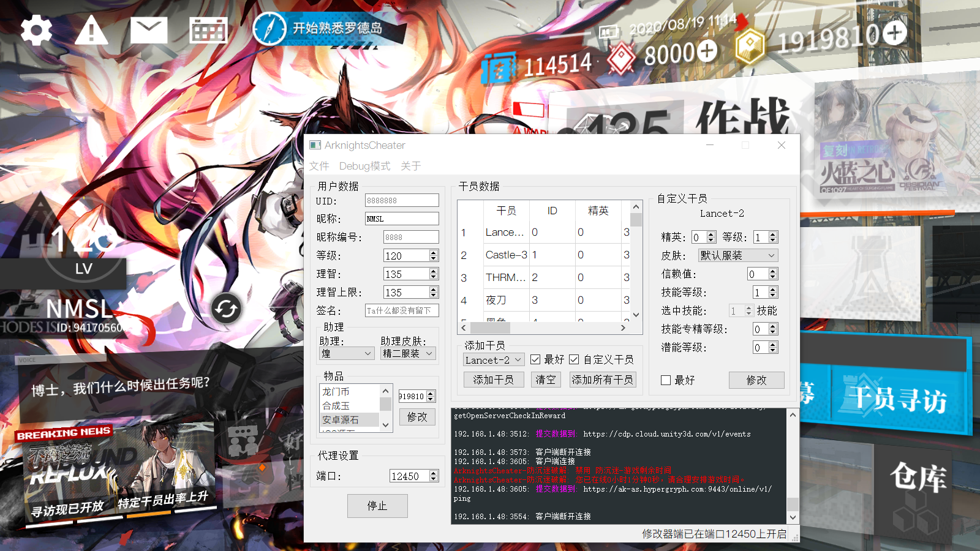The image size is (980, 551).
Task: Click the log console scrollbar down arrow
Action: [x=793, y=517]
